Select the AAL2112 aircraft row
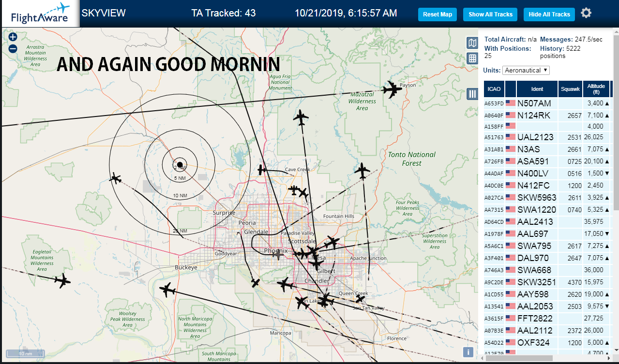 547,330
